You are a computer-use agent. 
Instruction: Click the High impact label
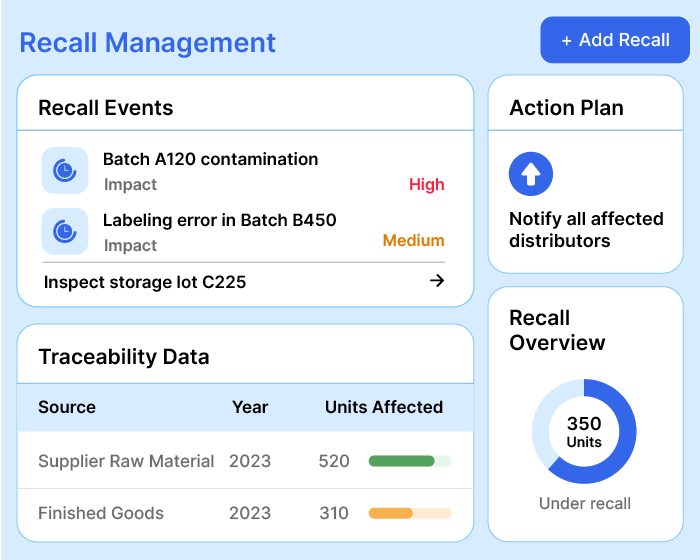(426, 184)
